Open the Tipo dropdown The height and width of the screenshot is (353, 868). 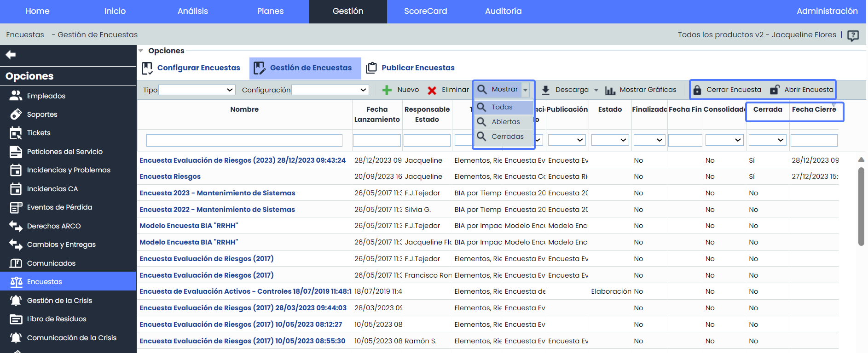coord(197,90)
